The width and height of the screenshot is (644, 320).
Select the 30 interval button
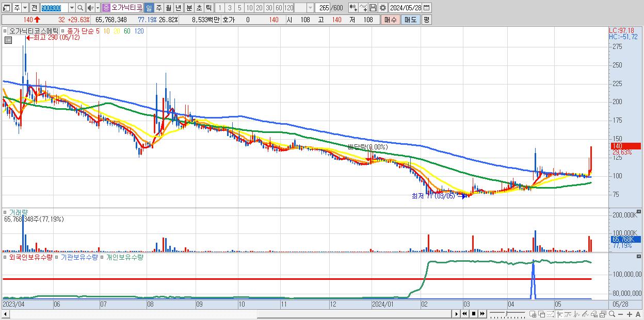(269, 8)
